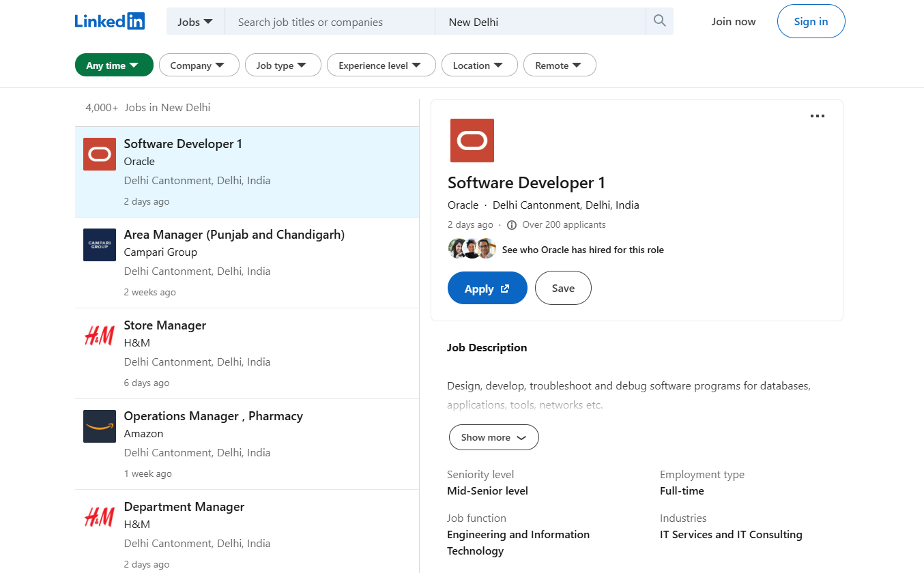Viewport: 924px width, 573px height.
Task: Expand the Job type filter
Action: tap(283, 65)
